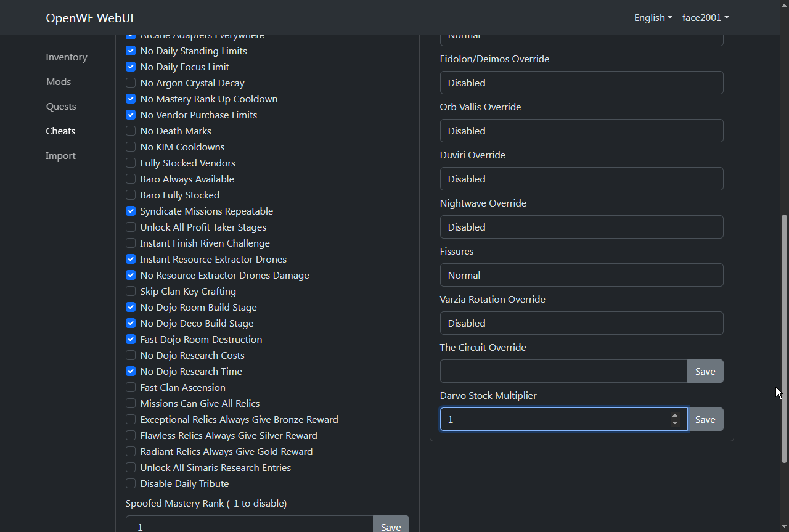Save the Darvo Stock Multiplier value
Viewport: 789px width, 532px height.
705,419
